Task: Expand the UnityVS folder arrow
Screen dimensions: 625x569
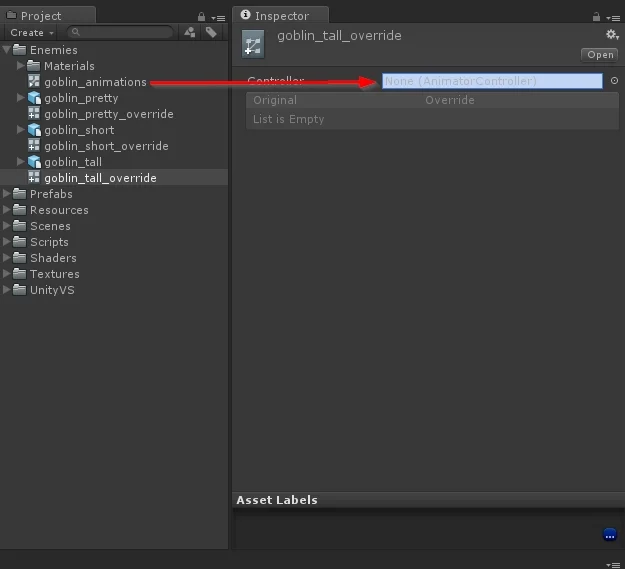Action: 6,289
